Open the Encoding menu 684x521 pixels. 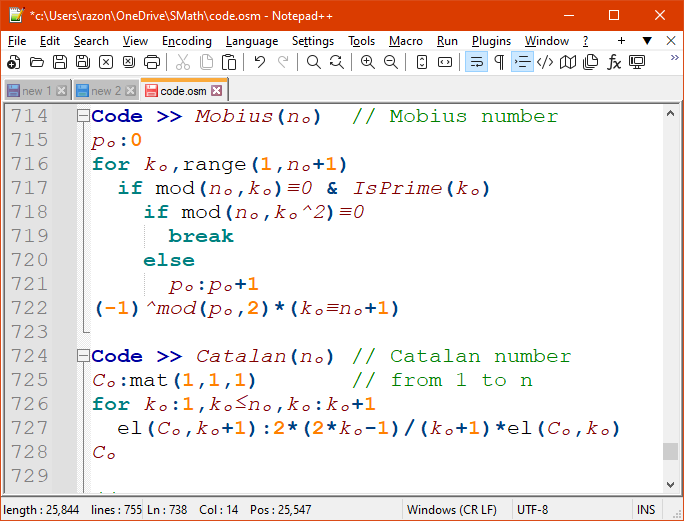click(x=186, y=41)
